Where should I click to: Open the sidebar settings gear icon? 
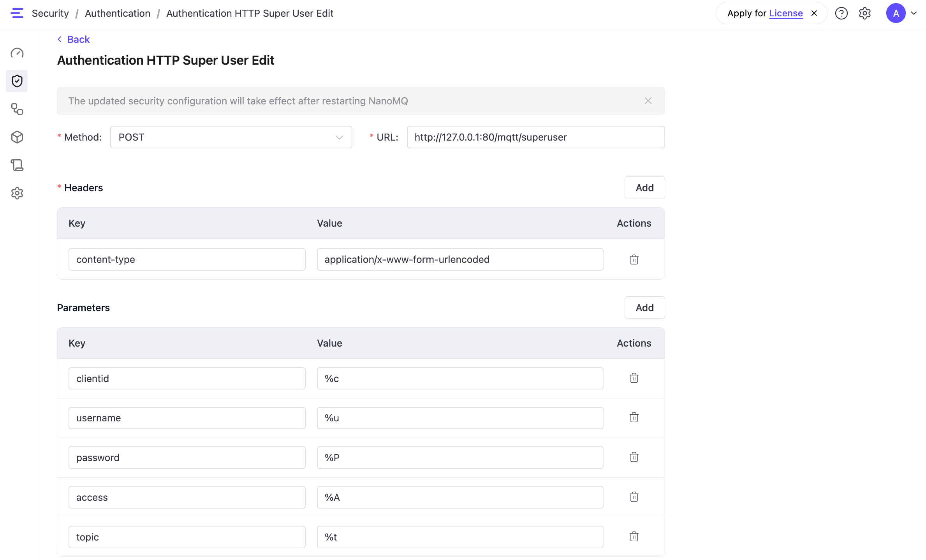(x=17, y=193)
